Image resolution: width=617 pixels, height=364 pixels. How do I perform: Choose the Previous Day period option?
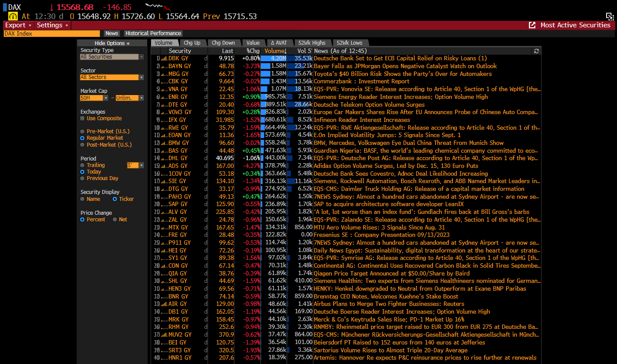[82, 178]
